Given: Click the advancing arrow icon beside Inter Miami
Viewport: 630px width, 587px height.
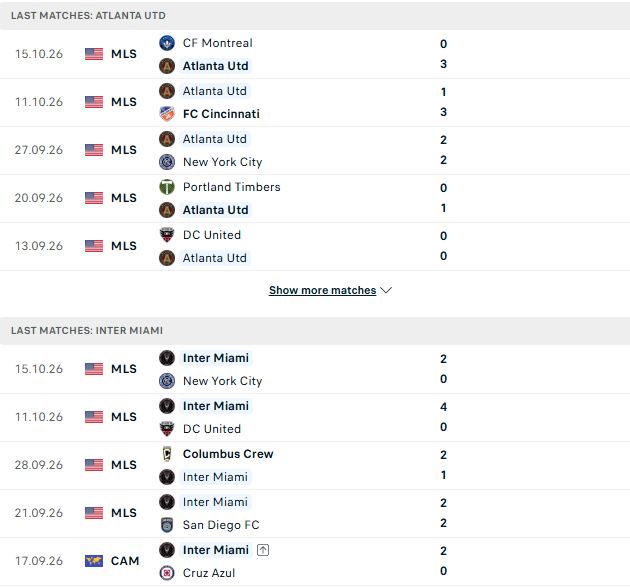Looking at the screenshot, I should pos(263,550).
